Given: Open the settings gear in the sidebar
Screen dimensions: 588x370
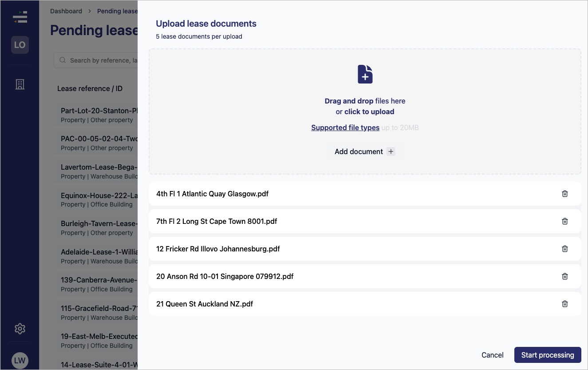Looking at the screenshot, I should pyautogui.click(x=20, y=329).
